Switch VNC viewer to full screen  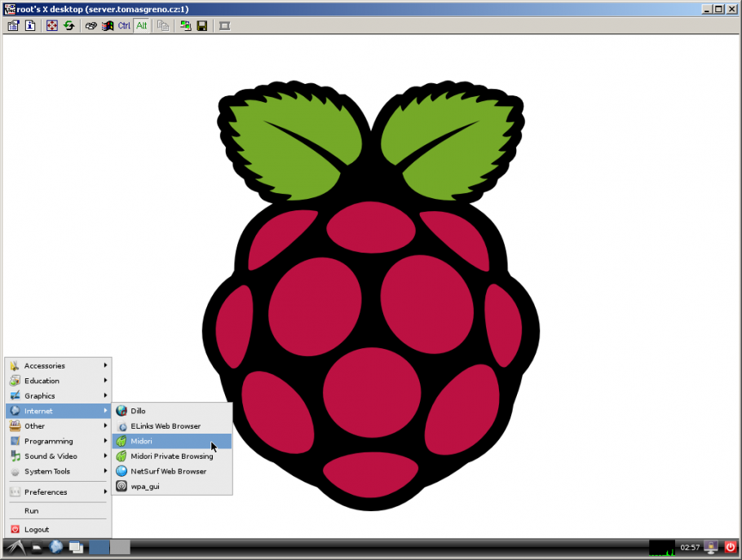pos(52,25)
